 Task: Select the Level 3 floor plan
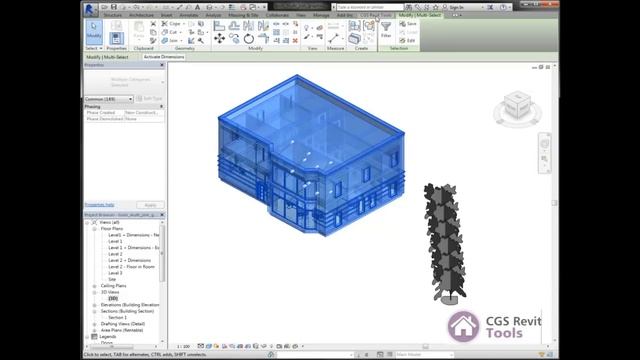115,273
